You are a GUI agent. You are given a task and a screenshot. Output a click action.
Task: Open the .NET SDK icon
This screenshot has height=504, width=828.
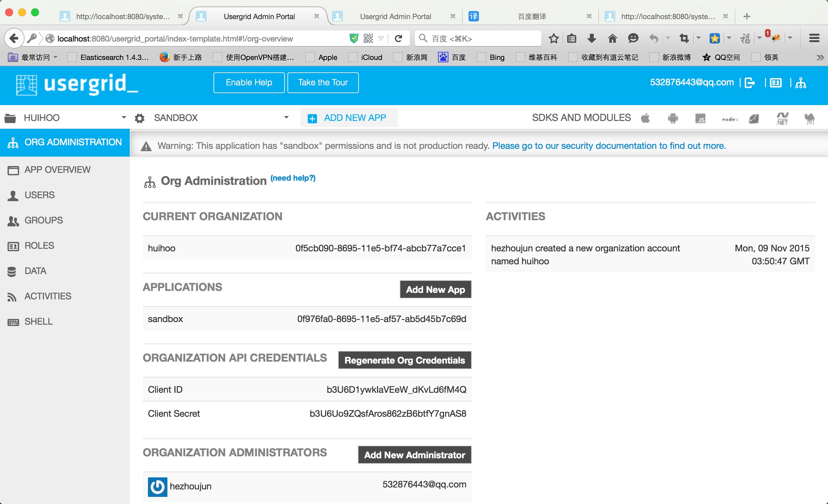pyautogui.click(x=782, y=118)
